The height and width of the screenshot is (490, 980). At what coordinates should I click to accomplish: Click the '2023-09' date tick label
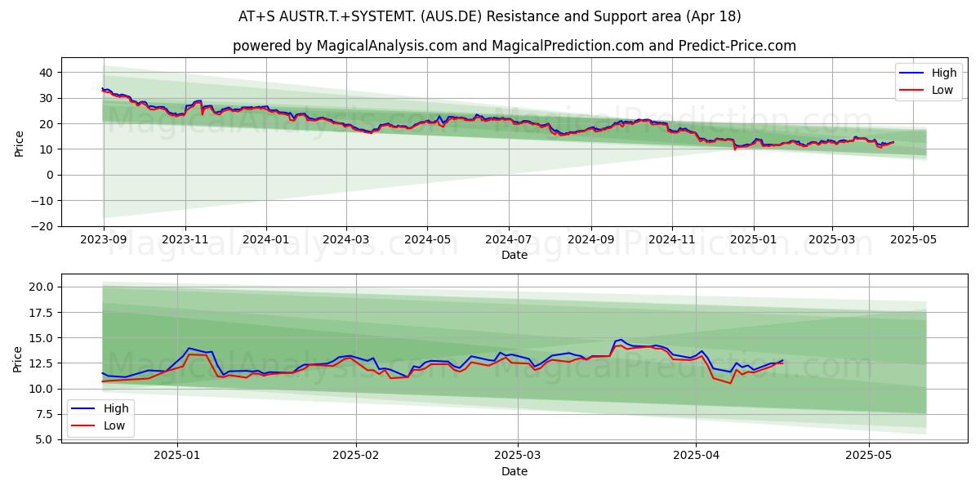pyautogui.click(x=104, y=240)
